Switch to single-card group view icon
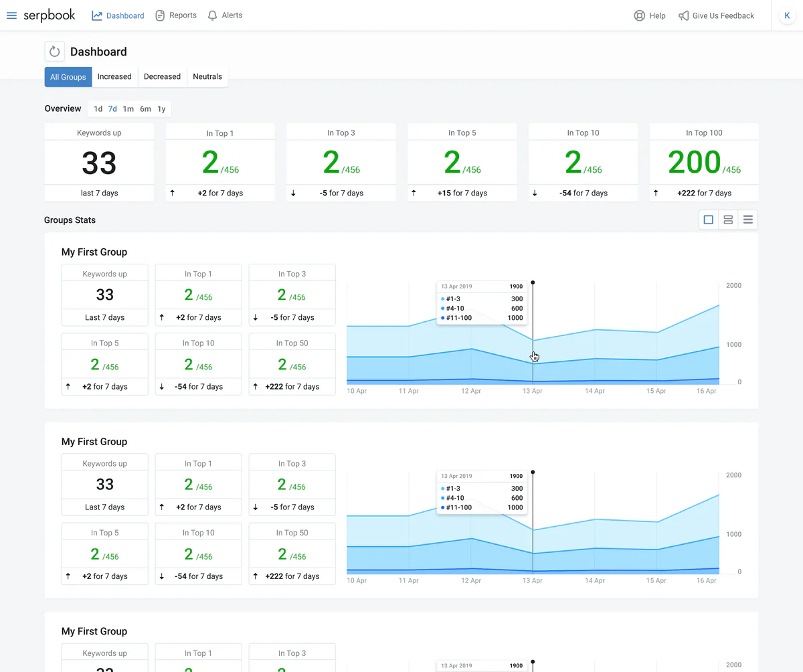The image size is (803, 672). pyautogui.click(x=709, y=220)
